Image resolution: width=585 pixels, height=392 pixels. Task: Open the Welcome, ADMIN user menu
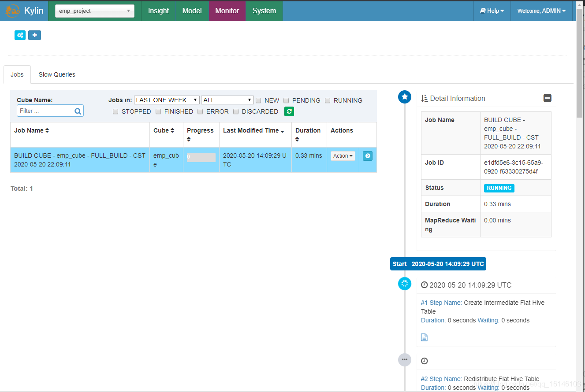pos(541,11)
